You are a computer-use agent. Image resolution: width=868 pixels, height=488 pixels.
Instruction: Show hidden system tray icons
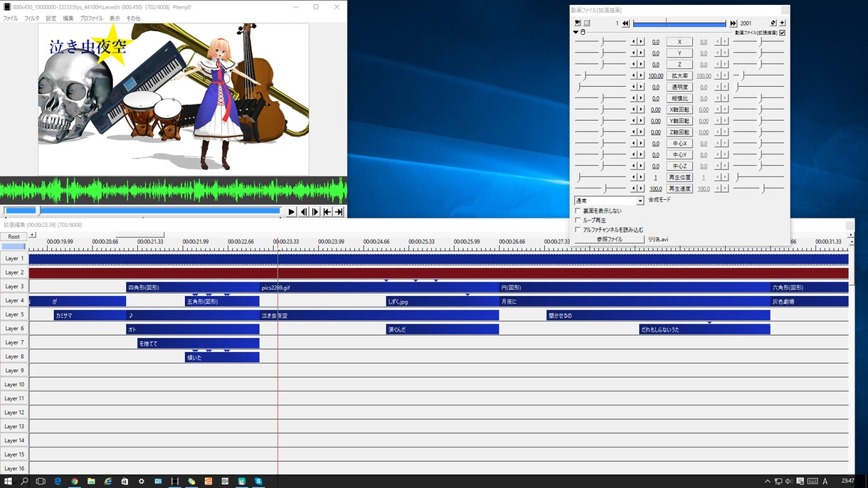tap(767, 482)
